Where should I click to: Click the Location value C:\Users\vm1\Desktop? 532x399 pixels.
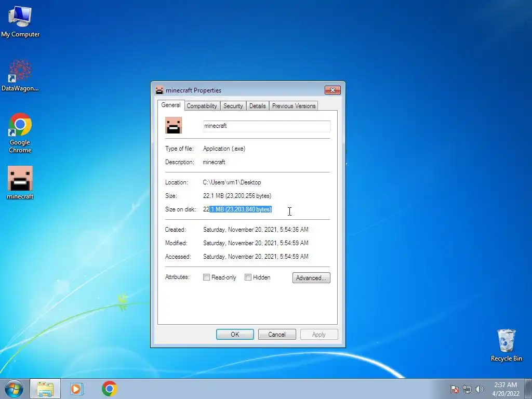pos(232,182)
